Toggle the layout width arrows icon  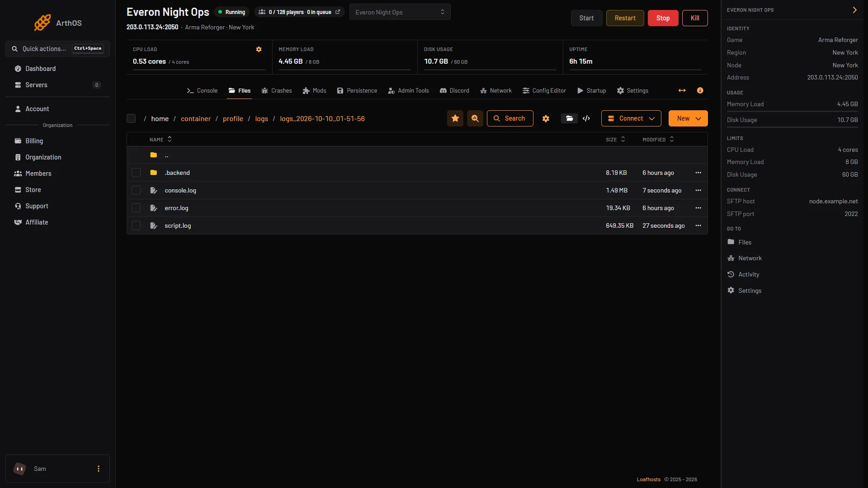coord(682,90)
